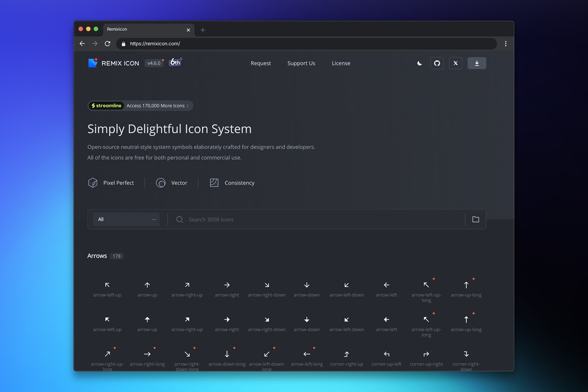This screenshot has width=588, height=392.
Task: Click the X (Twitter) icon button
Action: tap(456, 63)
